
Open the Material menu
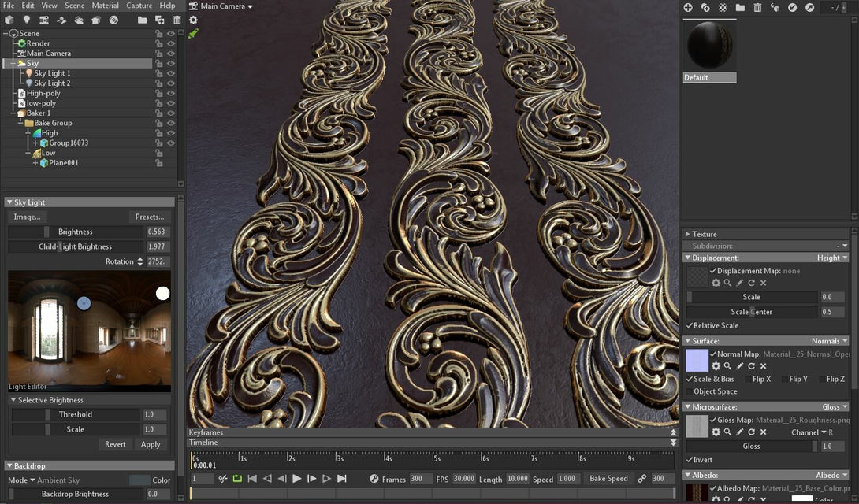[105, 6]
